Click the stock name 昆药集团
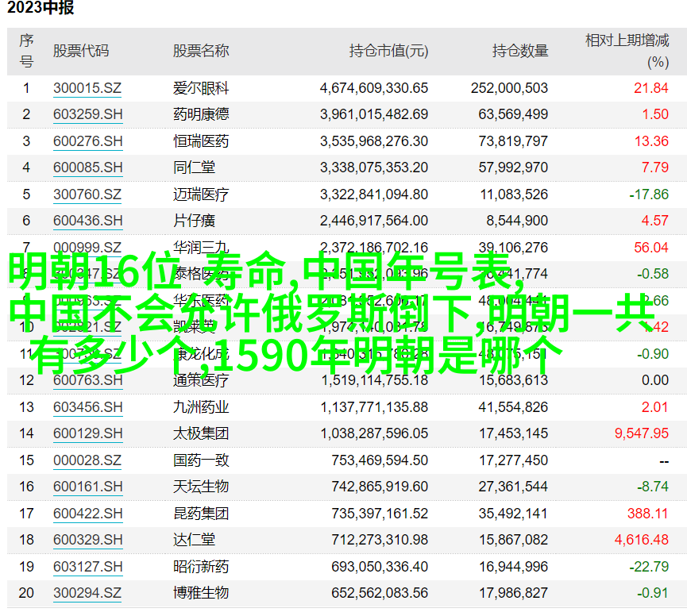 201,514
